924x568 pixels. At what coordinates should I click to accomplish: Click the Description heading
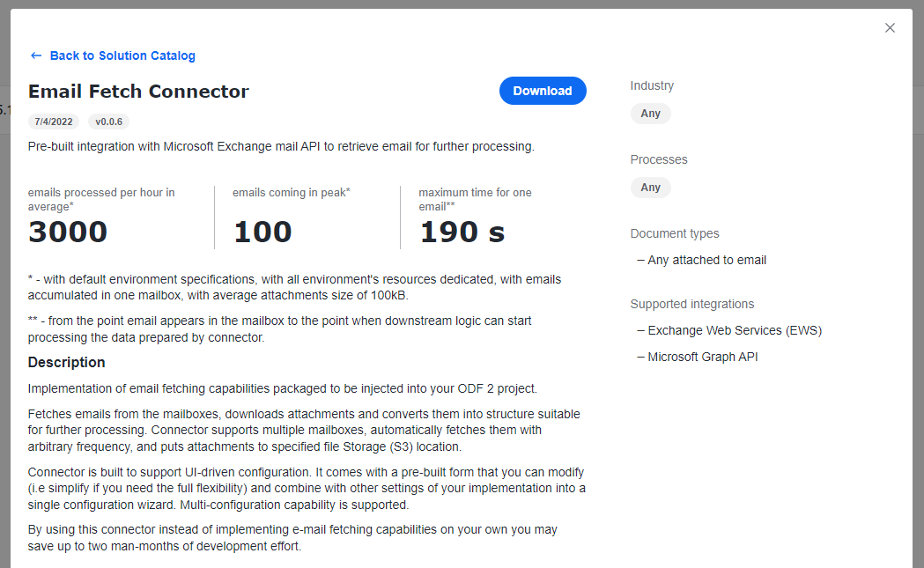pos(67,362)
